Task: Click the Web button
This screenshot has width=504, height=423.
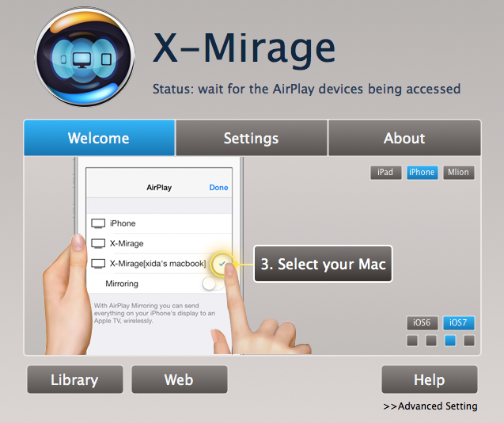Action: pos(180,379)
